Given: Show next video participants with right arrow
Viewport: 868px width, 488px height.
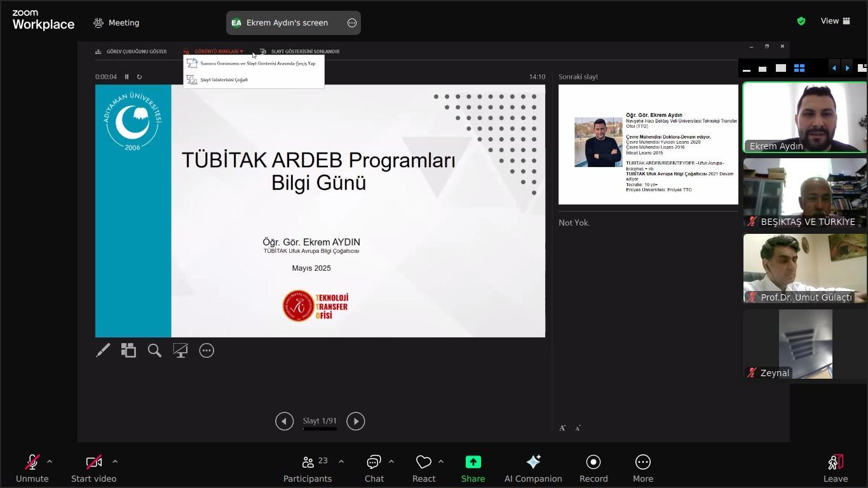Looking at the screenshot, I should (x=847, y=68).
